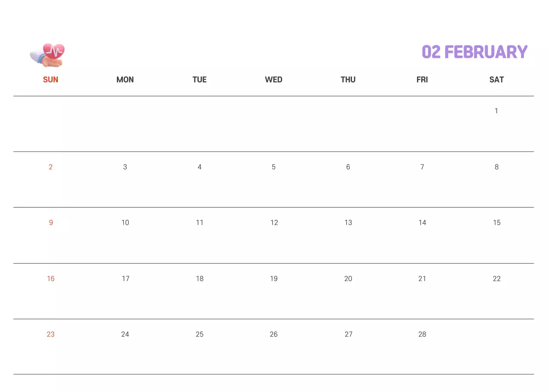
Task: Click date 25 on Tuesday
Action: pyautogui.click(x=200, y=334)
